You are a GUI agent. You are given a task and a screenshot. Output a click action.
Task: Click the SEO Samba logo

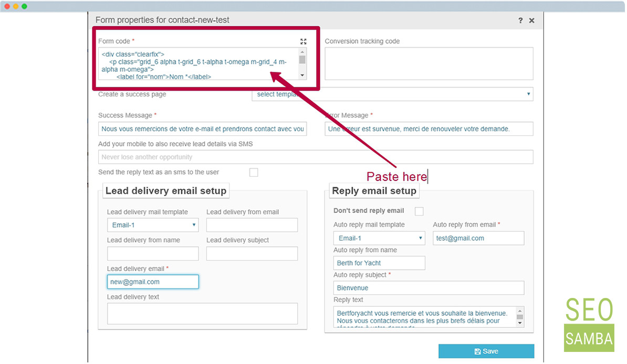pyautogui.click(x=589, y=324)
